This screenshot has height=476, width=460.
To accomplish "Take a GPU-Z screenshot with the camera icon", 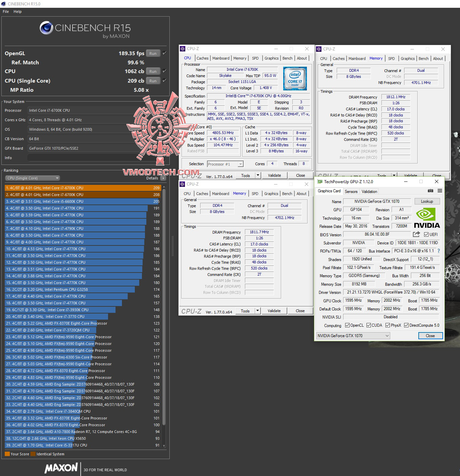I will pyautogui.click(x=430, y=191).
